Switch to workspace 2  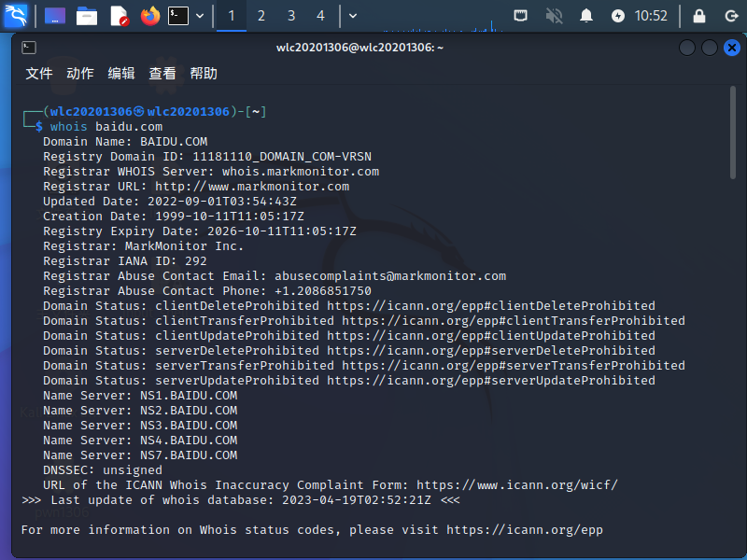click(261, 16)
